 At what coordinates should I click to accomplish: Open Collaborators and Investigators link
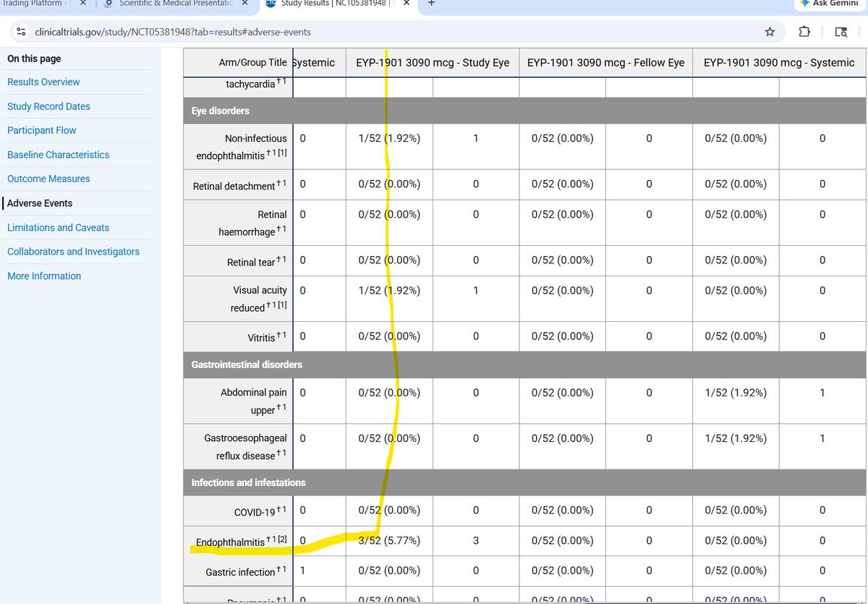pyautogui.click(x=73, y=252)
